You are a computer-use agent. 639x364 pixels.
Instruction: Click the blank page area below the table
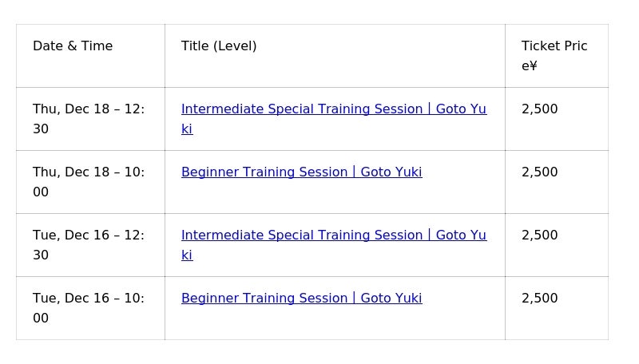(x=319, y=353)
